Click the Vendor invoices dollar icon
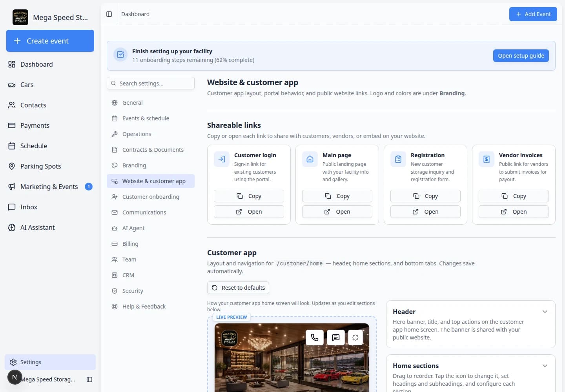 [487, 159]
